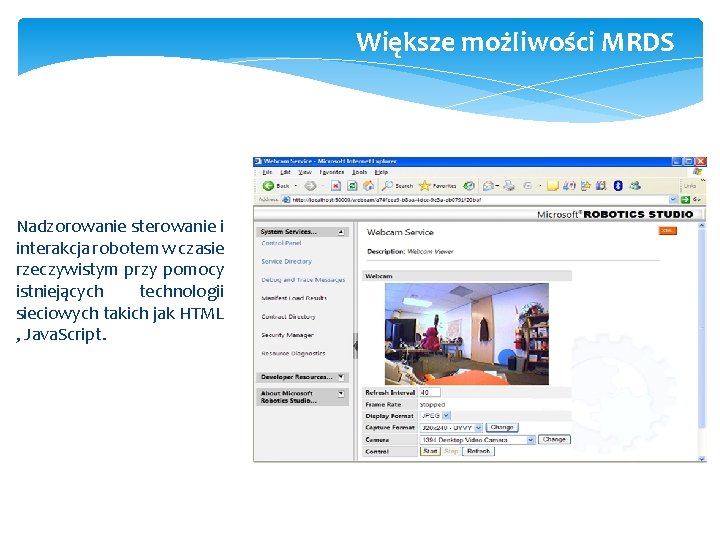Open Favorites with the star icon

tap(425, 186)
